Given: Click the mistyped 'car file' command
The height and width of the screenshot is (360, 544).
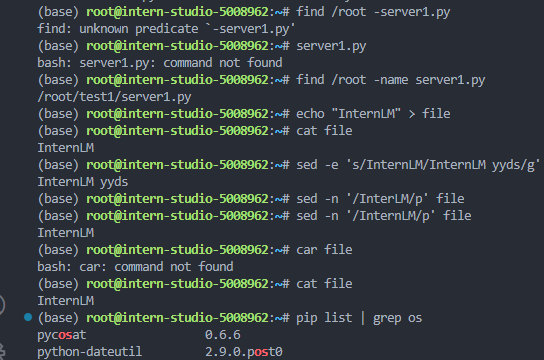Looking at the screenshot, I should click(x=324, y=250).
